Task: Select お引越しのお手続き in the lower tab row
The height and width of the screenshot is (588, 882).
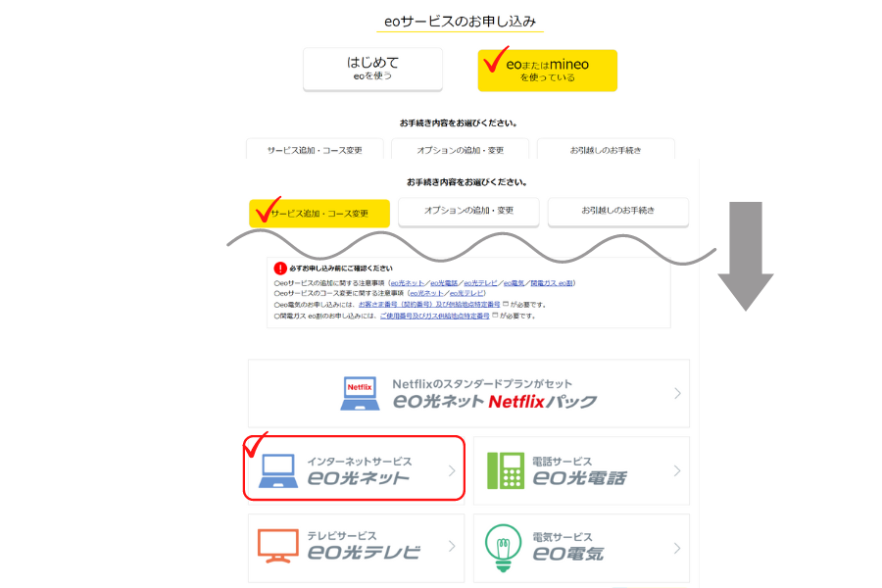Action: tap(618, 211)
